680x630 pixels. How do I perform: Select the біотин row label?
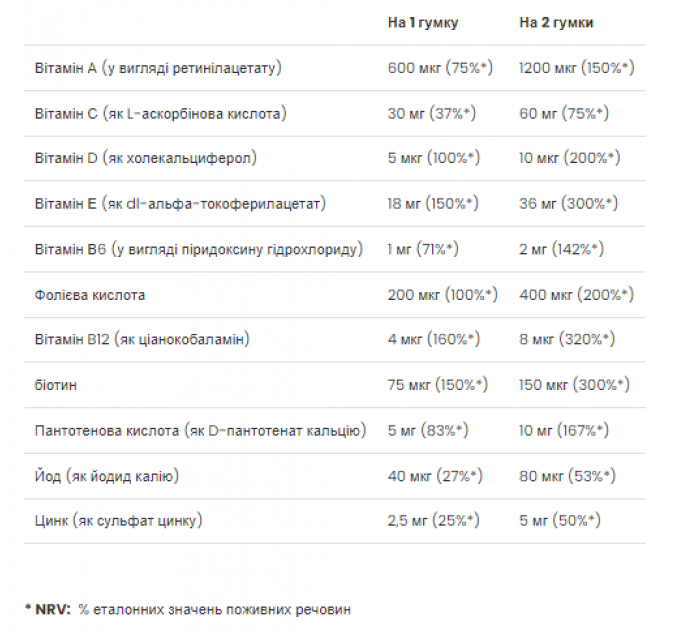56,385
